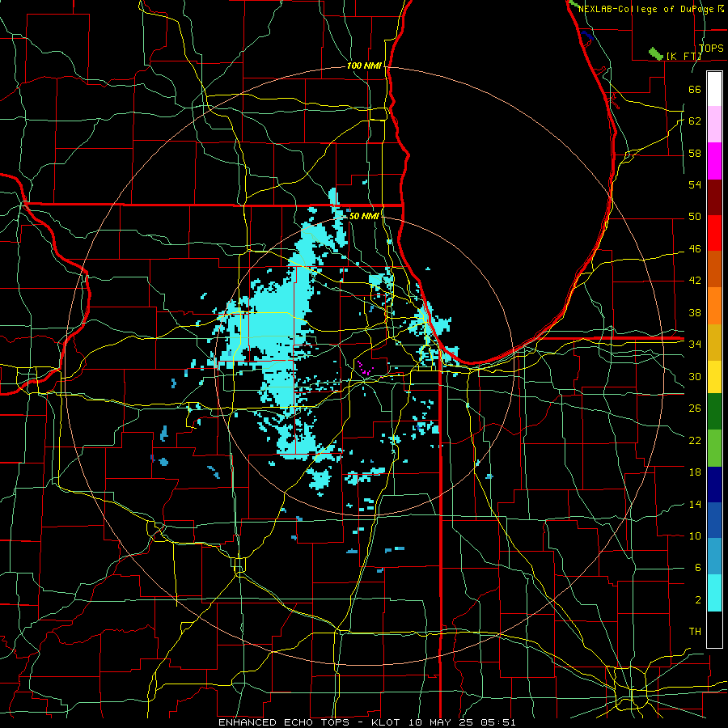The width and height of the screenshot is (728, 728).
Task: Click the cyan 2 kft legend swatch
Action: [714, 593]
